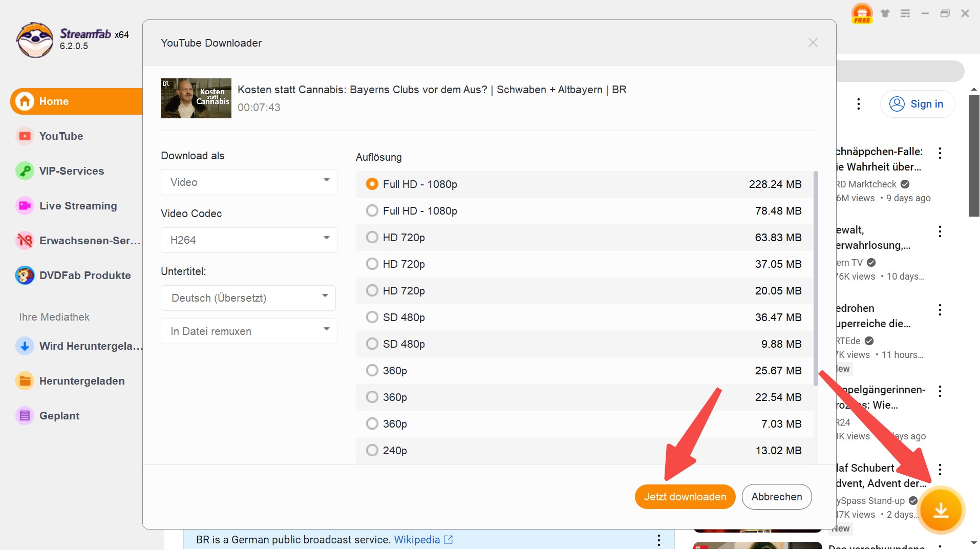Expand the Download als Video dropdown
Image resolution: width=980 pixels, height=550 pixels.
[249, 182]
